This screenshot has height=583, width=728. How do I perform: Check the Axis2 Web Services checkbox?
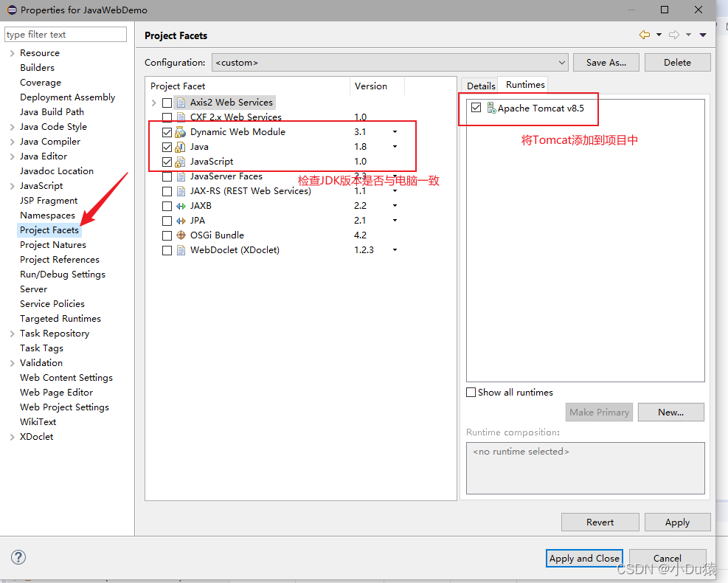[x=167, y=103]
